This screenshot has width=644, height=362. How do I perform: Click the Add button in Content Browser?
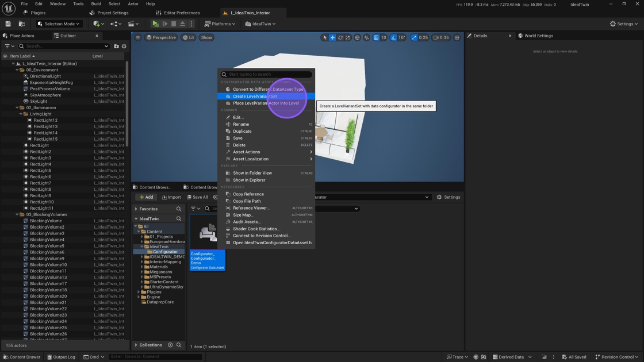pyautogui.click(x=147, y=197)
